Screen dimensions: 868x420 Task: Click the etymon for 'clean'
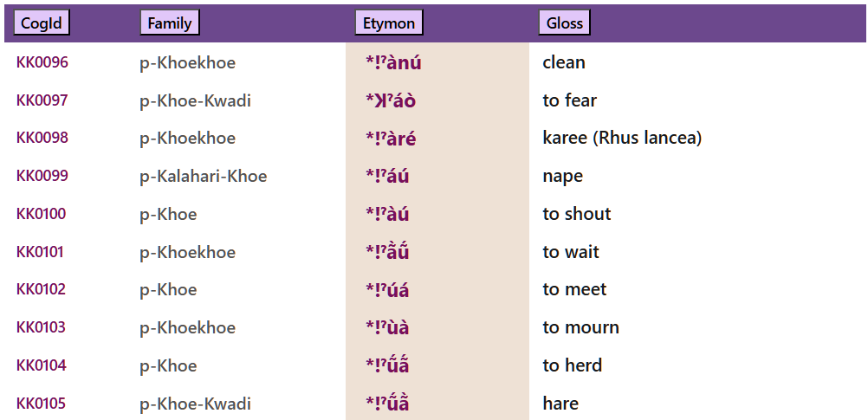pyautogui.click(x=393, y=62)
